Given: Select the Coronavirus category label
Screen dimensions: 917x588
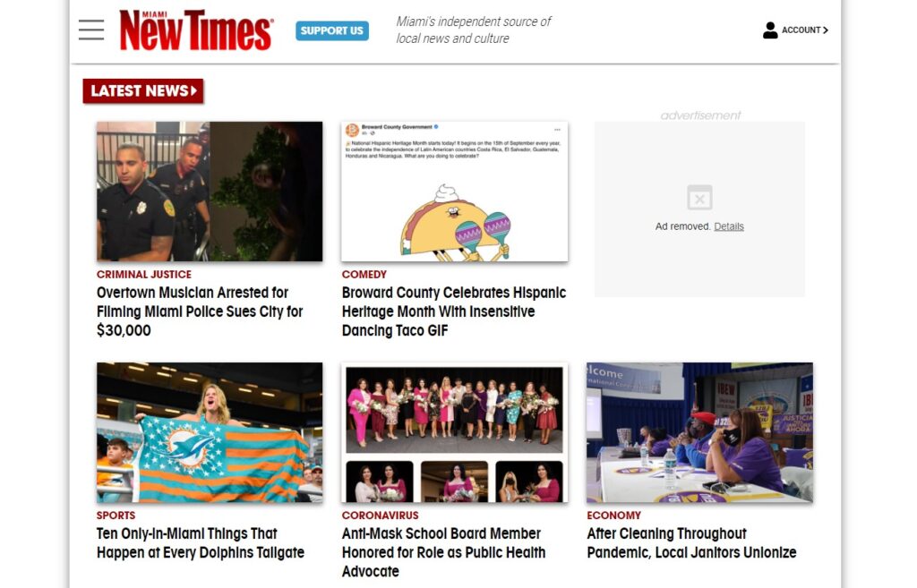Looking at the screenshot, I should pos(380,515).
